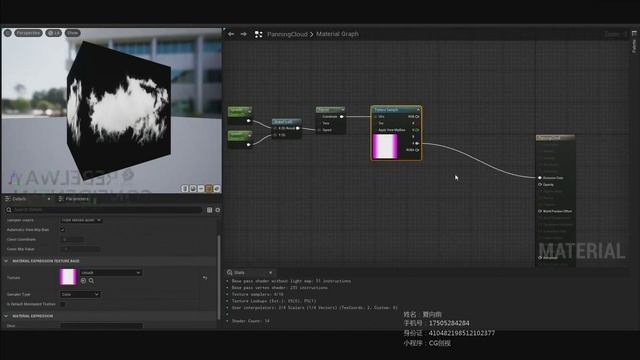
Task: Click the Const Coordinate value field
Action: (73, 240)
